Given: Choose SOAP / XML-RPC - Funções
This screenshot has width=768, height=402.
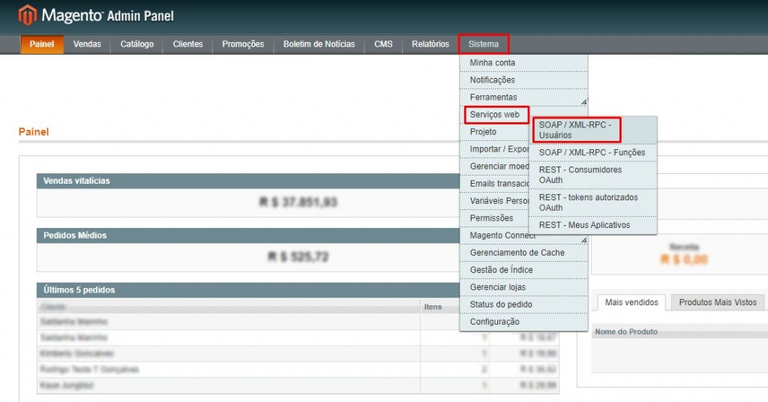Looking at the screenshot, I should pos(593,153).
